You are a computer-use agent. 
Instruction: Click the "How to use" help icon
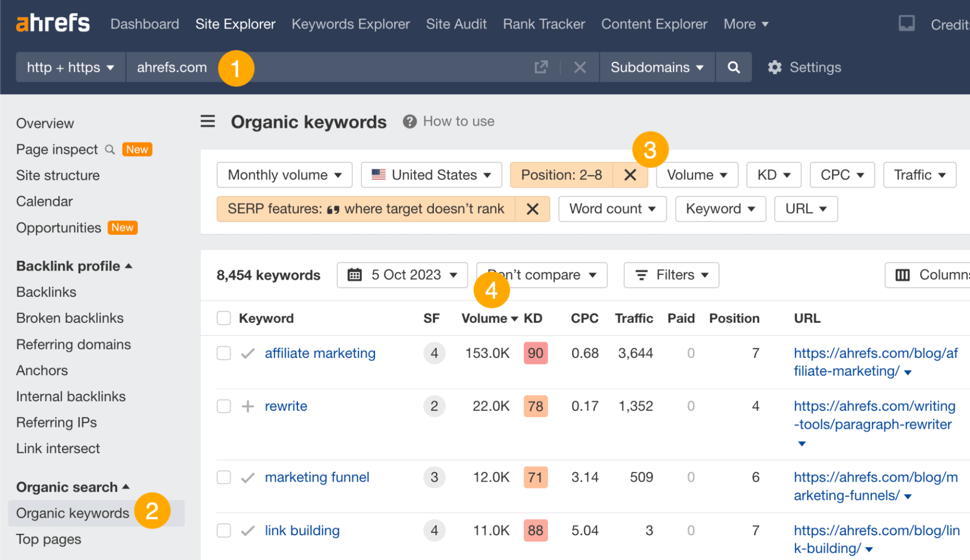point(409,121)
